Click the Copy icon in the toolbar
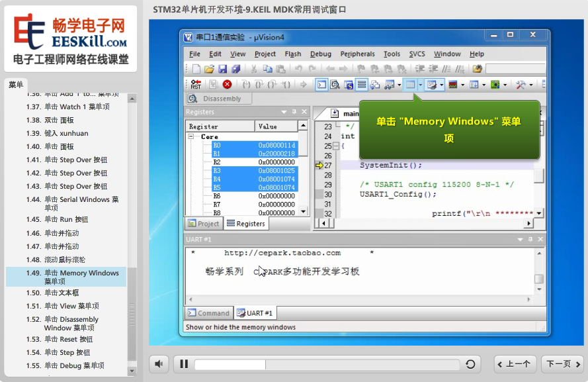This screenshot has height=382, width=588. click(x=267, y=69)
